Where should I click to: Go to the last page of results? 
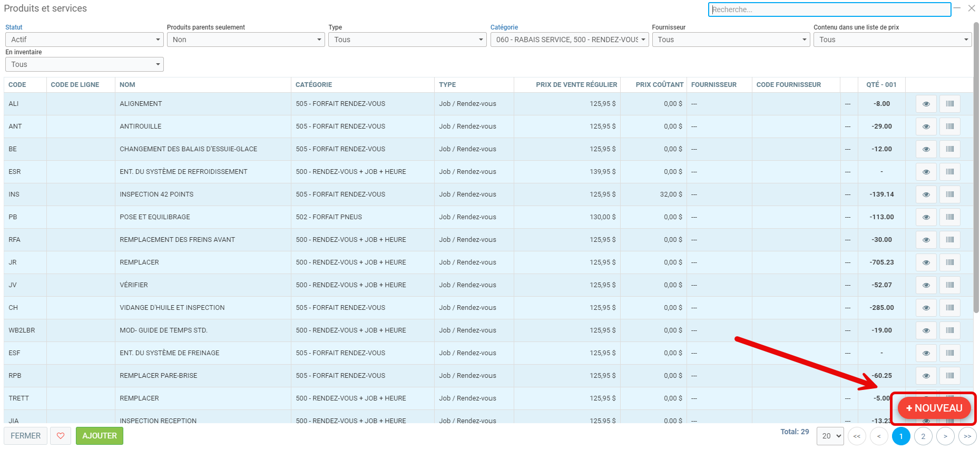[x=967, y=436]
